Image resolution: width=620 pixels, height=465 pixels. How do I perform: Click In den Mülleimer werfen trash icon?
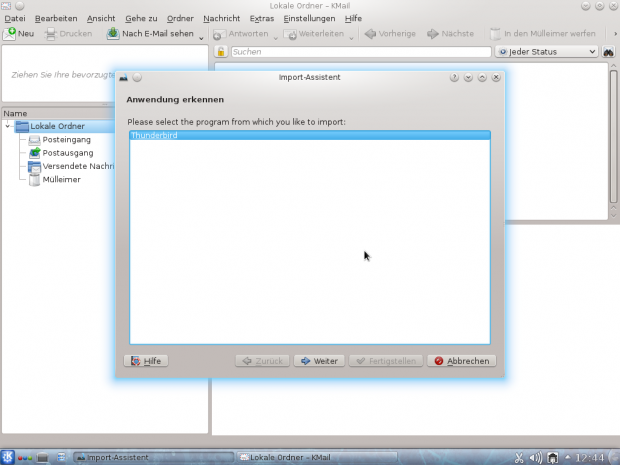(495, 34)
